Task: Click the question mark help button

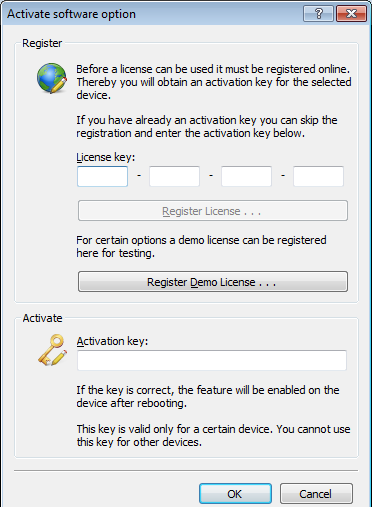Action: click(318, 14)
